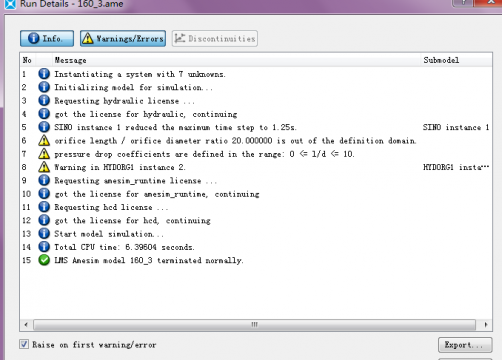Click the No column header
Image resolution: width=502 pixels, height=360 pixels.
(x=27, y=60)
